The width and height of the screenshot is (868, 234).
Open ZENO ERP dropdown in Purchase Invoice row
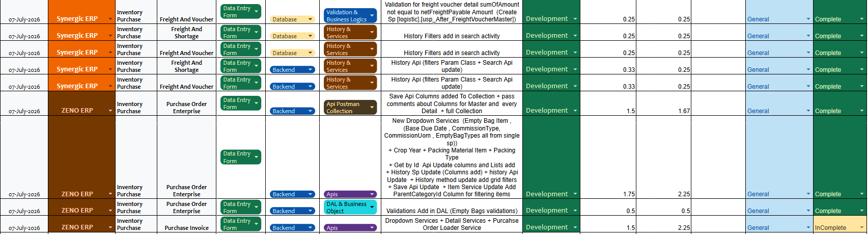point(81,227)
